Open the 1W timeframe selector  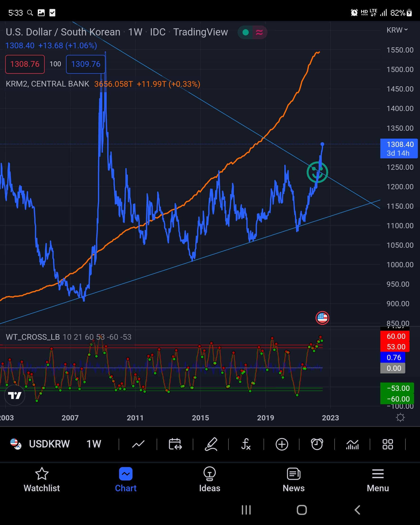(x=94, y=444)
